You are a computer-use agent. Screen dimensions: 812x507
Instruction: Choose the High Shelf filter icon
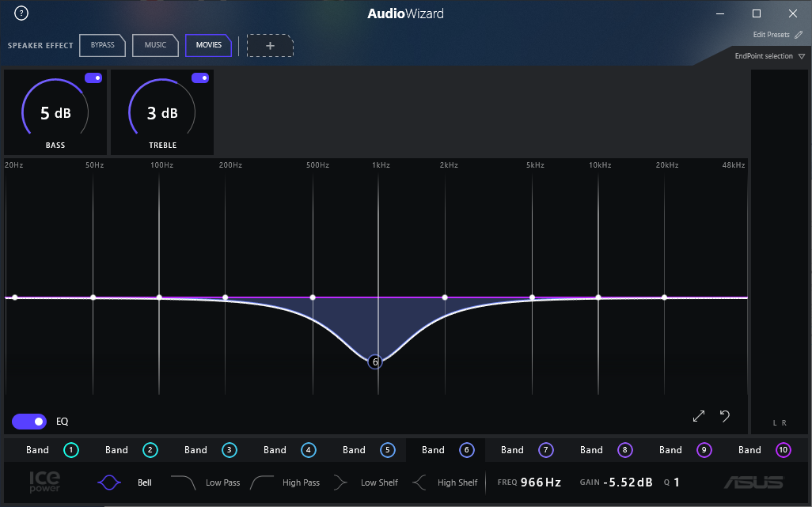point(419,482)
